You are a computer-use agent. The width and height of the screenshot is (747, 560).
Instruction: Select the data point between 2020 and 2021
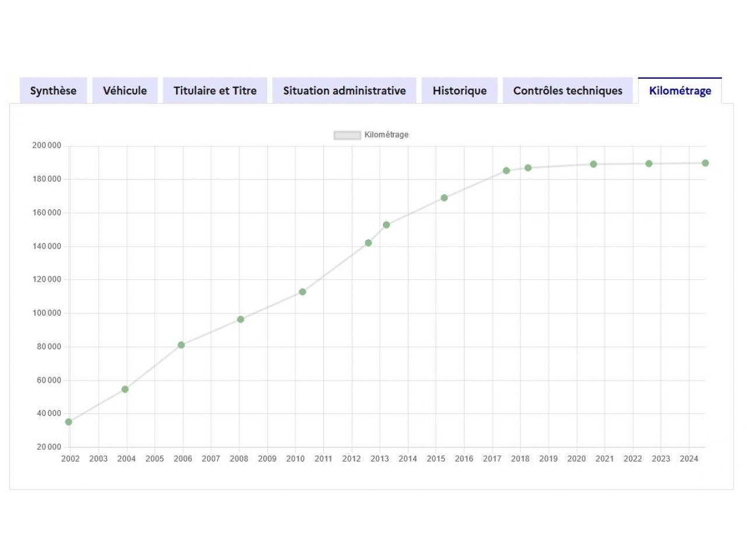pyautogui.click(x=594, y=164)
